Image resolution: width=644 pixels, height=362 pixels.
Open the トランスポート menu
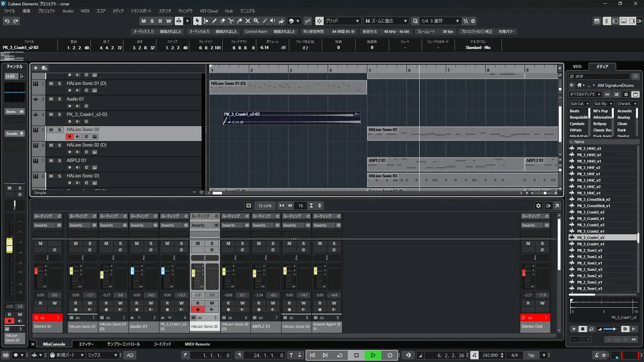click(x=141, y=11)
